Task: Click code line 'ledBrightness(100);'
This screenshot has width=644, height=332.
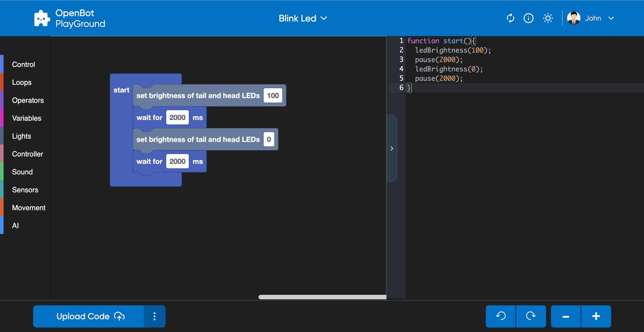Action: [453, 50]
